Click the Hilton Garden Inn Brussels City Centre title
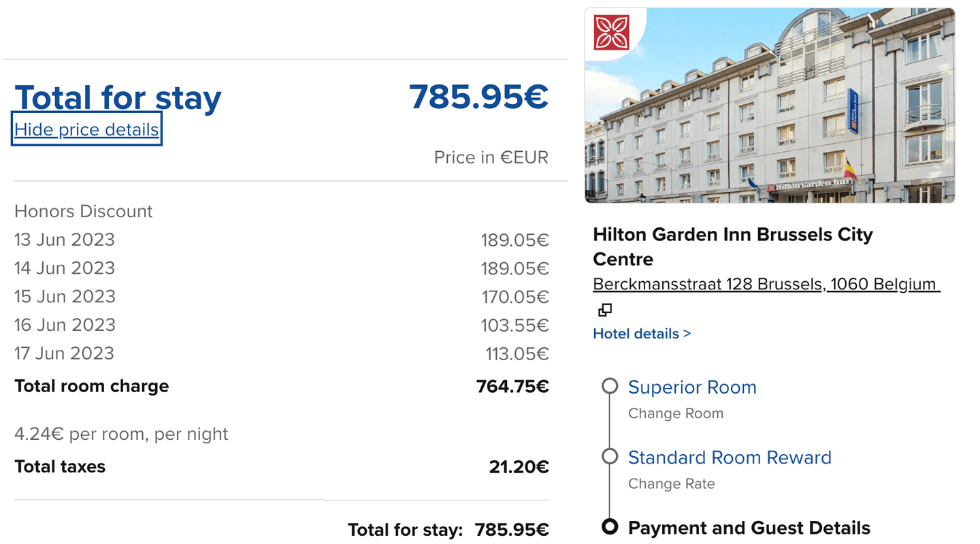The image size is (980, 544). (x=732, y=246)
